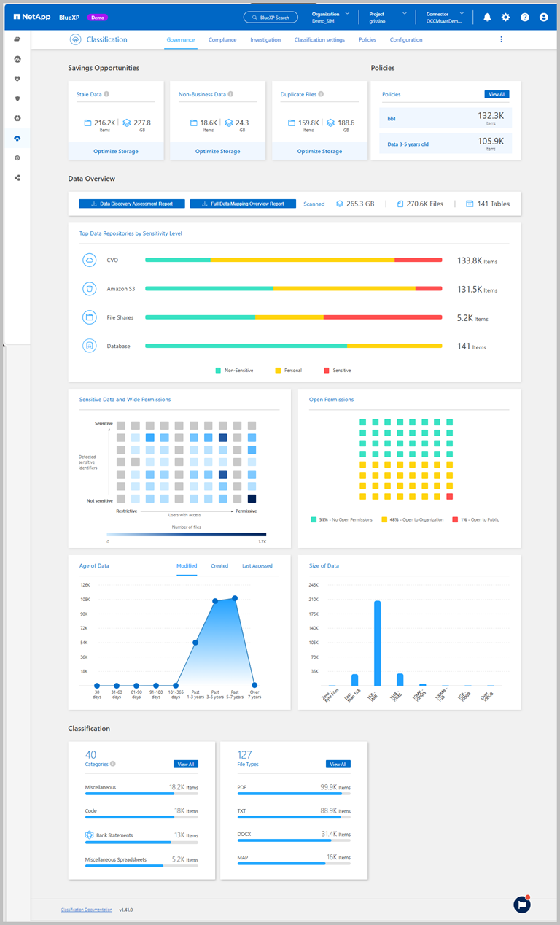Viewport: 560px width, 925px height.
Task: Open the user account profile icon
Action: 544,17
